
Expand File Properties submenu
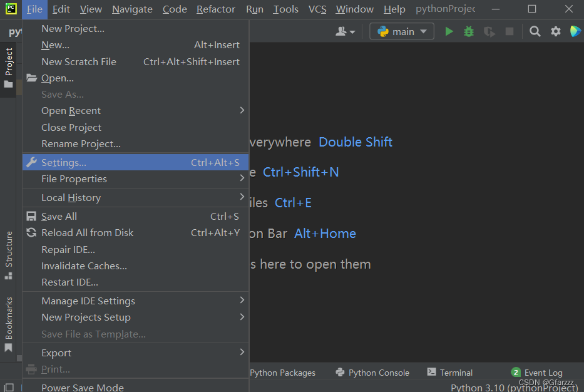(136, 179)
